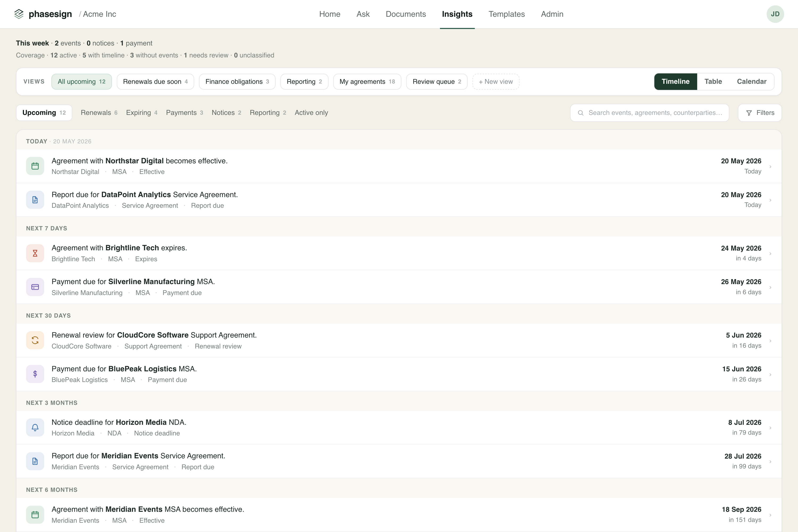Focus the search events input field

(649, 113)
